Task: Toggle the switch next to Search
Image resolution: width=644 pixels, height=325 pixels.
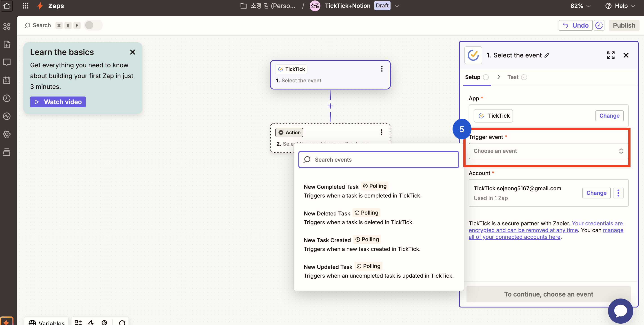Action: [93, 25]
